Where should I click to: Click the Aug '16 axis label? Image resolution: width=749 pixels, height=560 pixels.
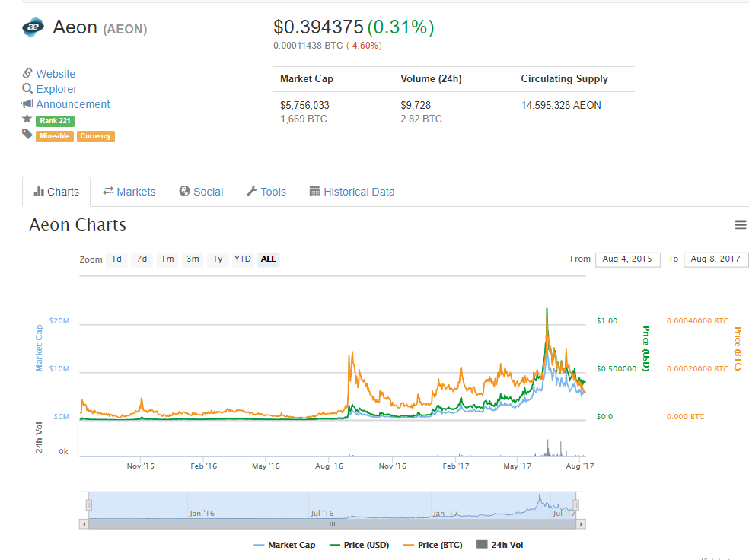(x=329, y=466)
